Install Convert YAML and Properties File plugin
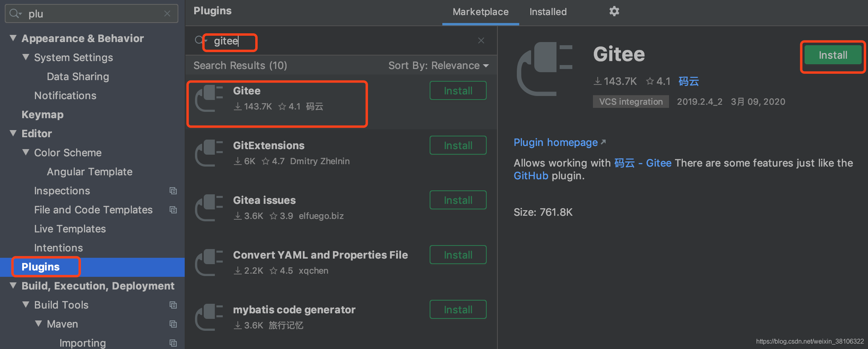The width and height of the screenshot is (868, 349). 458,255
